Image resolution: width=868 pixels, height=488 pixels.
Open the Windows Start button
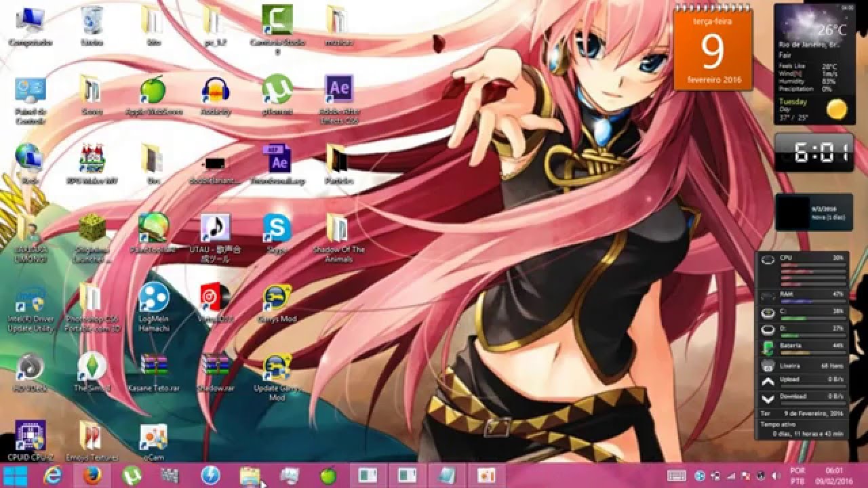(x=14, y=476)
